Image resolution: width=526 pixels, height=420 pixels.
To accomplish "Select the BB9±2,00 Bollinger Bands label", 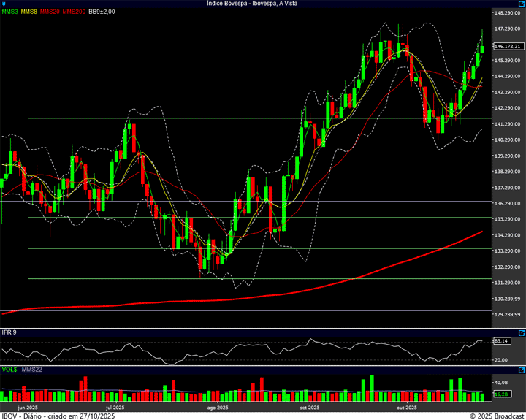I will pyautogui.click(x=102, y=12).
